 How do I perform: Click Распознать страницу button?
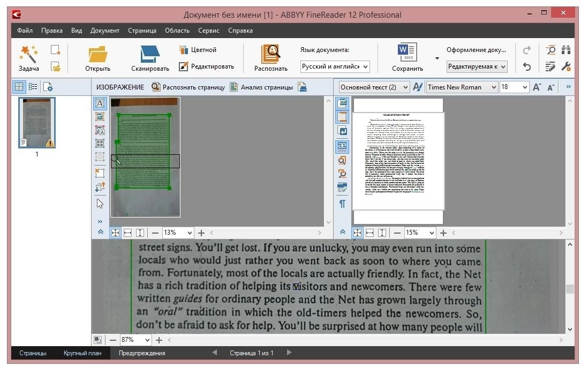coord(189,87)
